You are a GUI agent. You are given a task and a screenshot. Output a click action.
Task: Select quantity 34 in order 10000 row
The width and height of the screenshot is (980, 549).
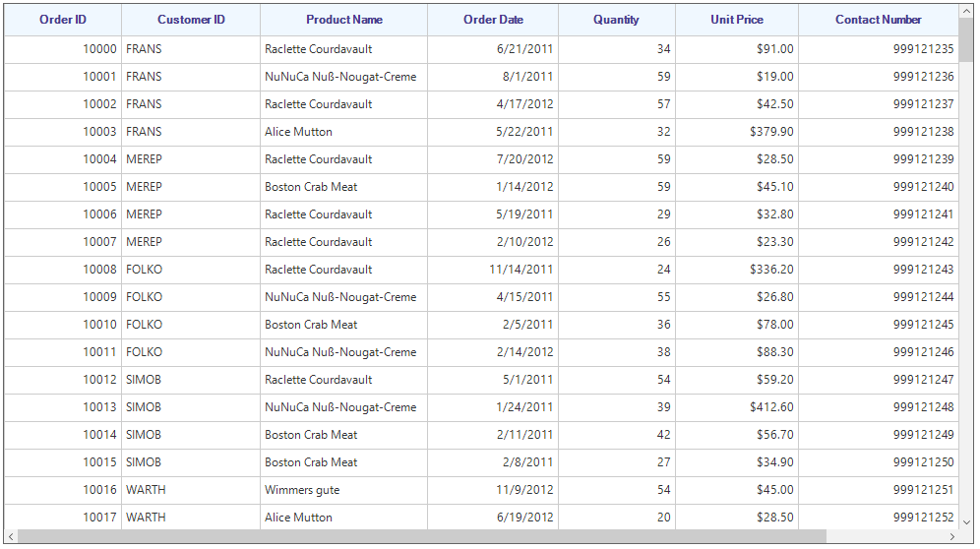[x=617, y=49]
